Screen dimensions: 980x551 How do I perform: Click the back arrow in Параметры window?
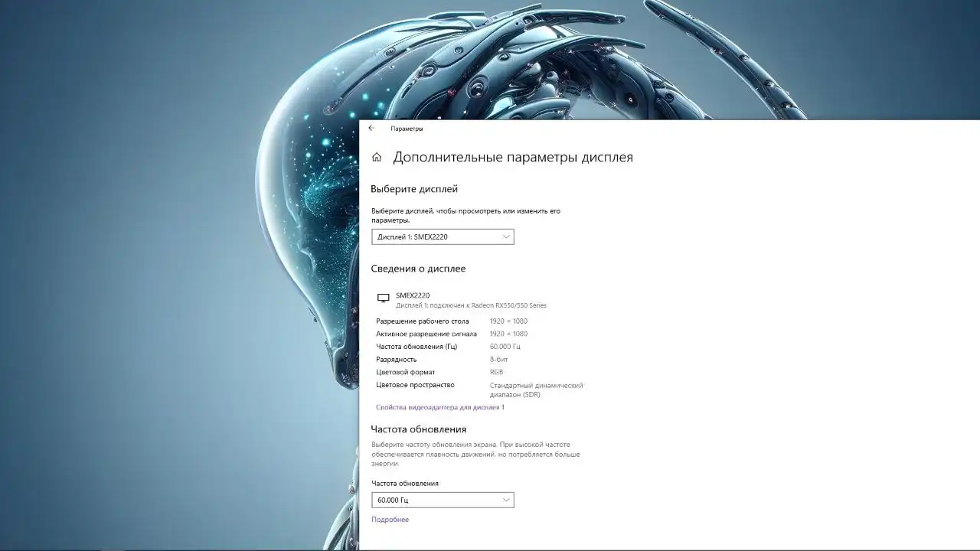pyautogui.click(x=371, y=128)
